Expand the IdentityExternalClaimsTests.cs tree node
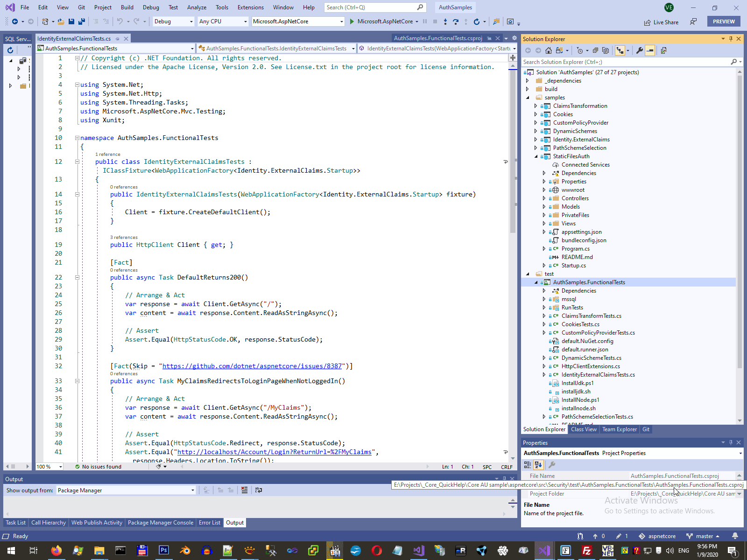 click(x=544, y=375)
